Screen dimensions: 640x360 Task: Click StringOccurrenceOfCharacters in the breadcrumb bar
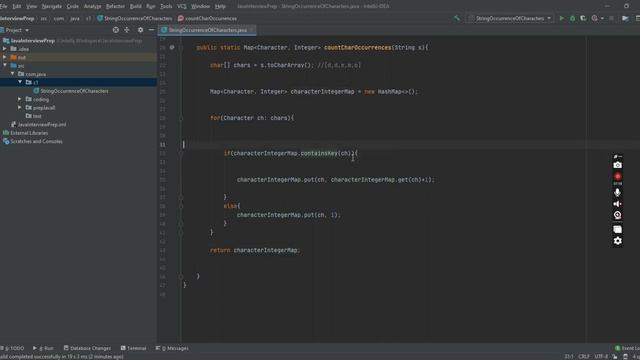(x=135, y=18)
